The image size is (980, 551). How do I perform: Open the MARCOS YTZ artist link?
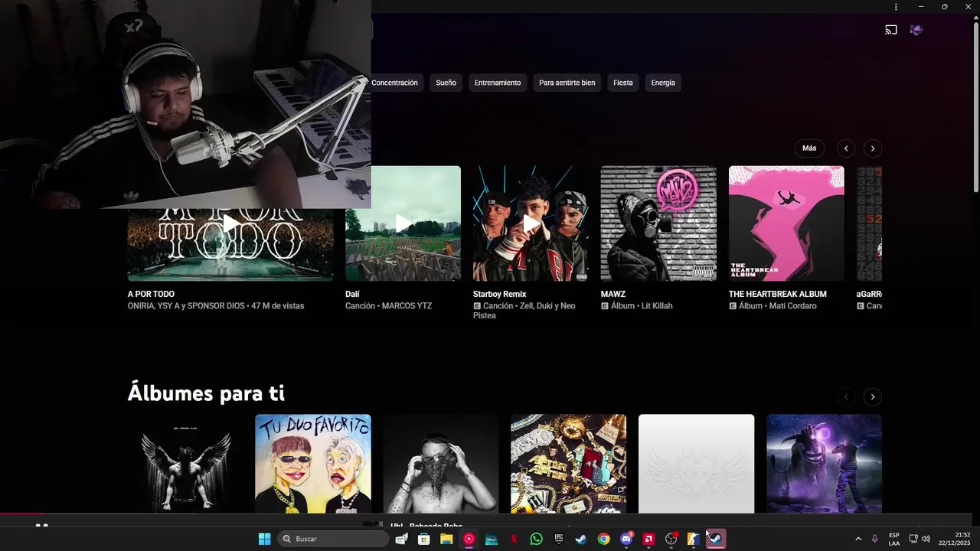tap(407, 306)
